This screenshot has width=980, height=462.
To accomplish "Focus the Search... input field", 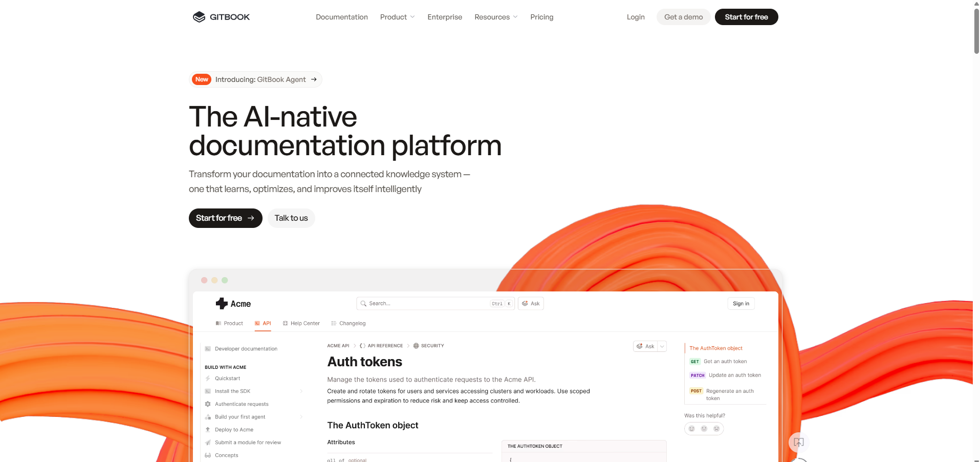I will point(435,304).
